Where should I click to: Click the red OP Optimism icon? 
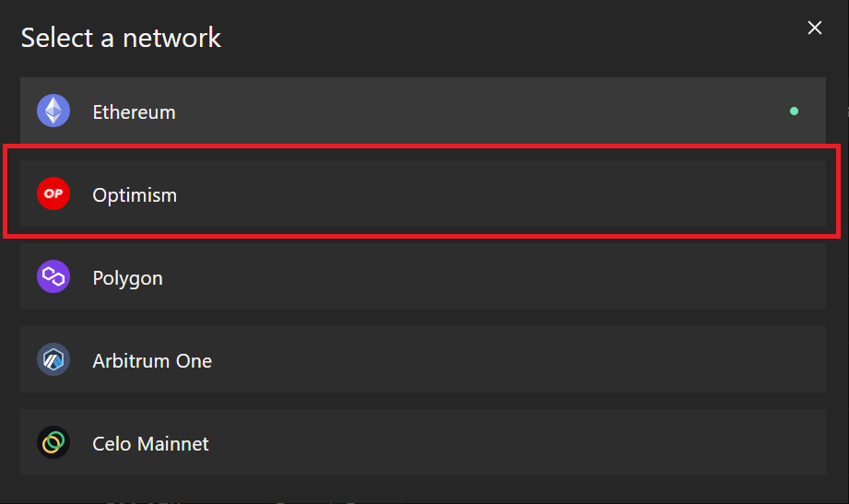53,193
